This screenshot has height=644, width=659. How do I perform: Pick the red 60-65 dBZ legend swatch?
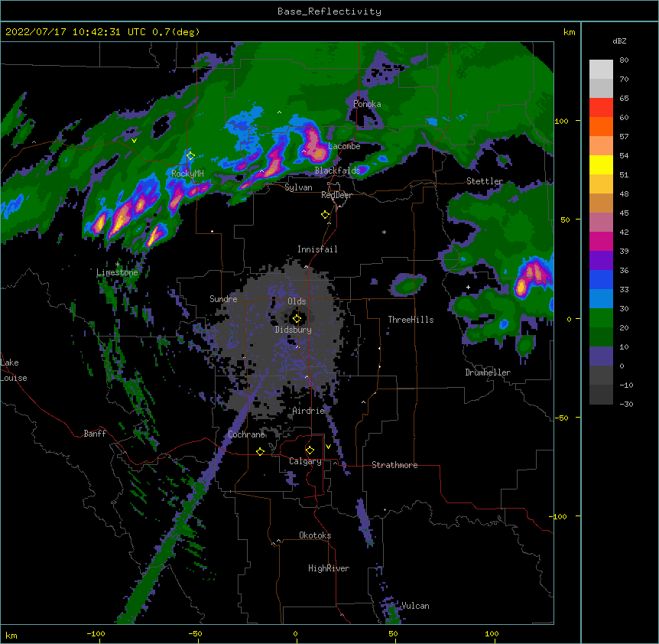[601, 108]
